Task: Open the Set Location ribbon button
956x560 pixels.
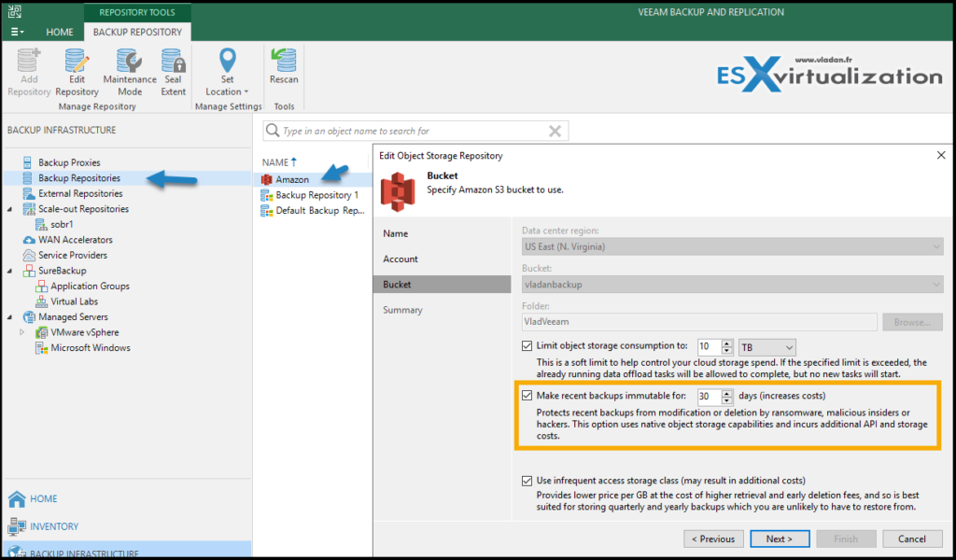Action: (227, 73)
